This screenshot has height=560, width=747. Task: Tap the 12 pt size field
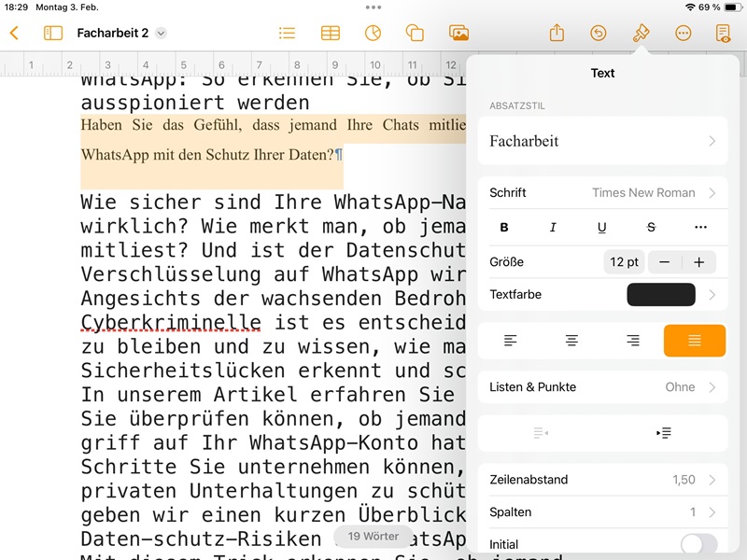[624, 262]
